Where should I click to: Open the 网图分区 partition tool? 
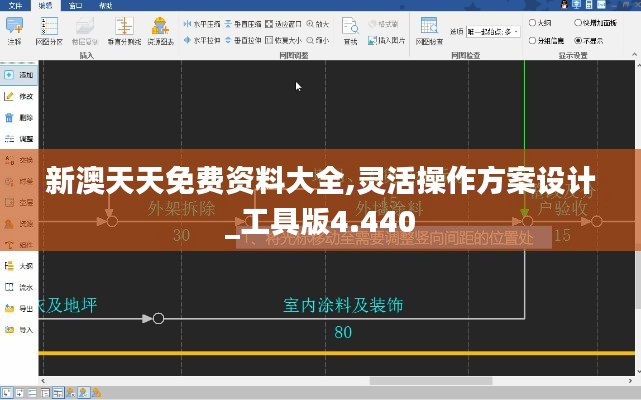click(49, 31)
